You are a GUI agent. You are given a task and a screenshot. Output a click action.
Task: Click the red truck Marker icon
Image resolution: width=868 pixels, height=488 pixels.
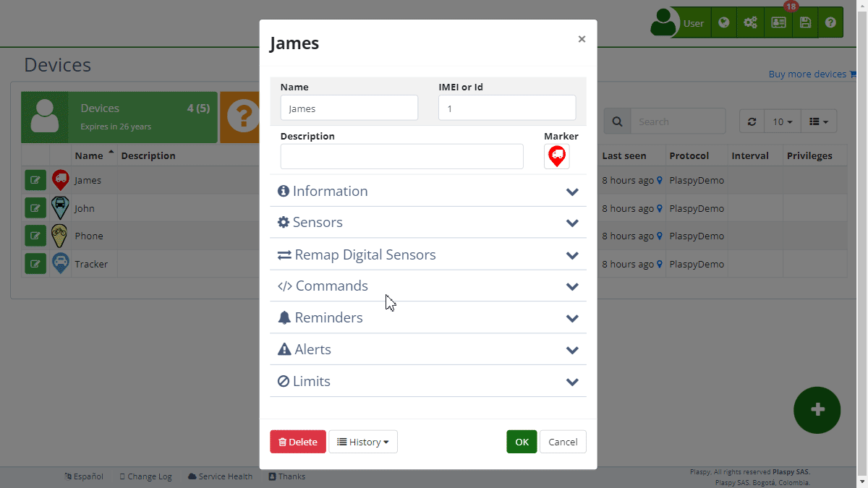(x=556, y=156)
